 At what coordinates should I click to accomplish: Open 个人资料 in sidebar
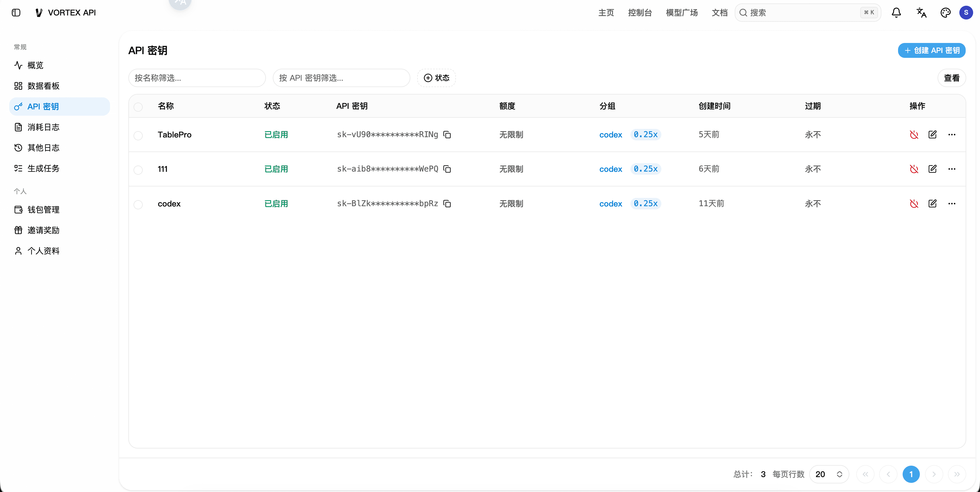click(59, 251)
